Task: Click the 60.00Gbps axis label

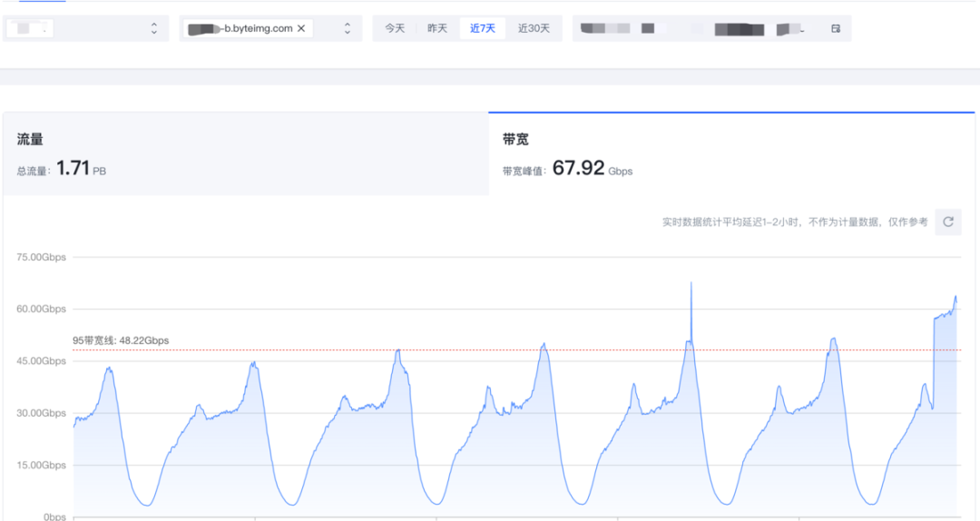Action: click(x=41, y=309)
